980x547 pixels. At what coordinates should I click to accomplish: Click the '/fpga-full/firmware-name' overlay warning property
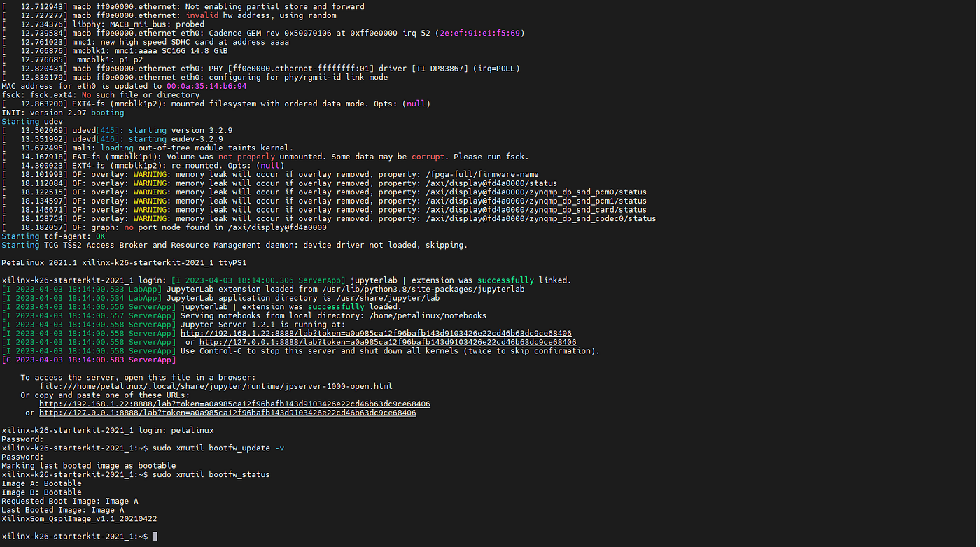click(482, 175)
